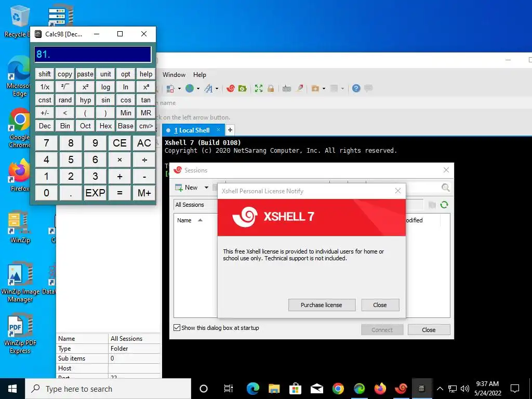Open the color scheme layout toolbar icon in Xshell
The height and width of the screenshot is (399, 532).
point(170,88)
